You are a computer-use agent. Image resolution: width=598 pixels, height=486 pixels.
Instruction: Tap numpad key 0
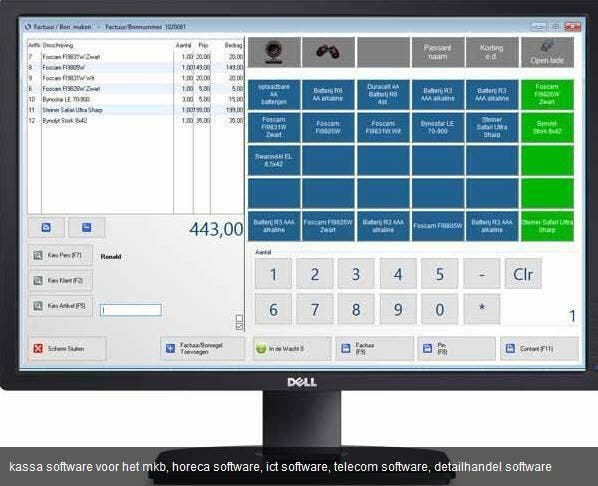(439, 309)
